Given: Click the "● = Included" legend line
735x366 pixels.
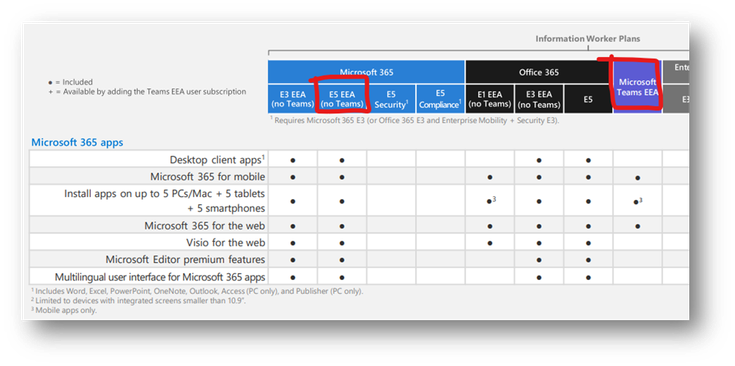Looking at the screenshot, I should coord(70,82).
